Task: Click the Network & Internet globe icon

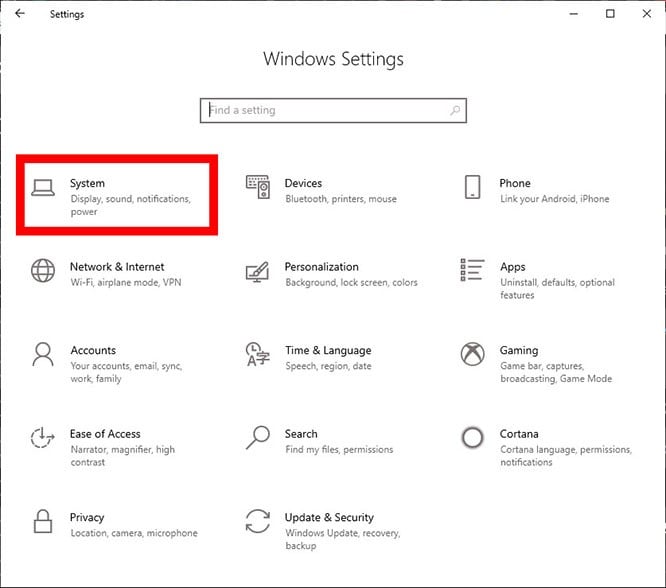Action: click(x=43, y=270)
